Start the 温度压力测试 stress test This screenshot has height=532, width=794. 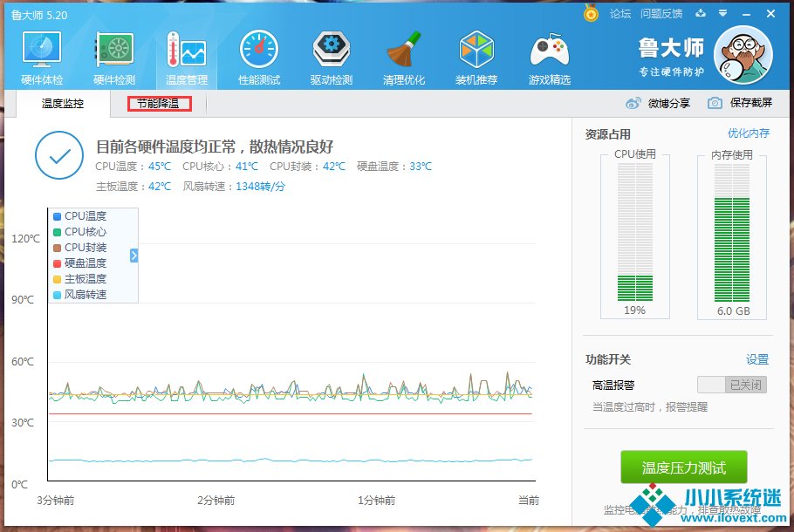[x=683, y=468]
